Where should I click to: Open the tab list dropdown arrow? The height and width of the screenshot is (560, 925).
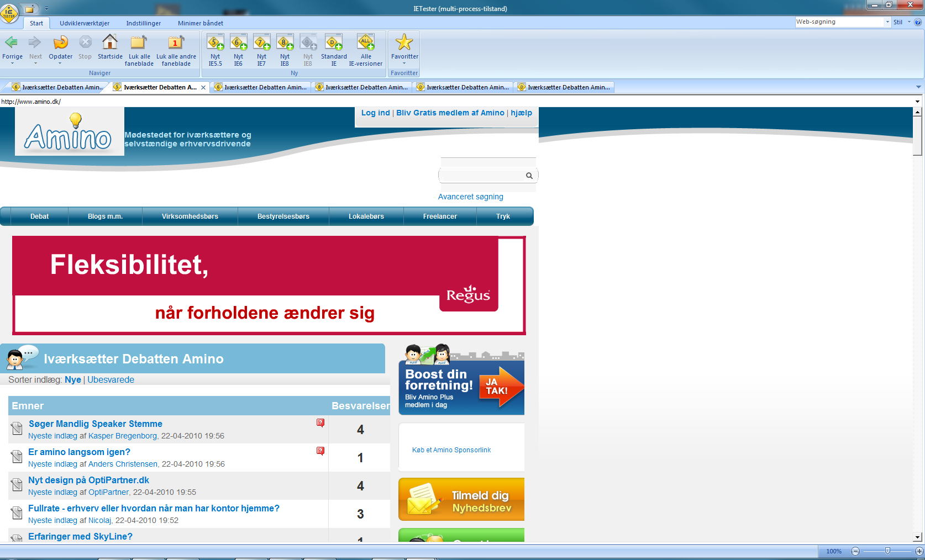(x=918, y=87)
